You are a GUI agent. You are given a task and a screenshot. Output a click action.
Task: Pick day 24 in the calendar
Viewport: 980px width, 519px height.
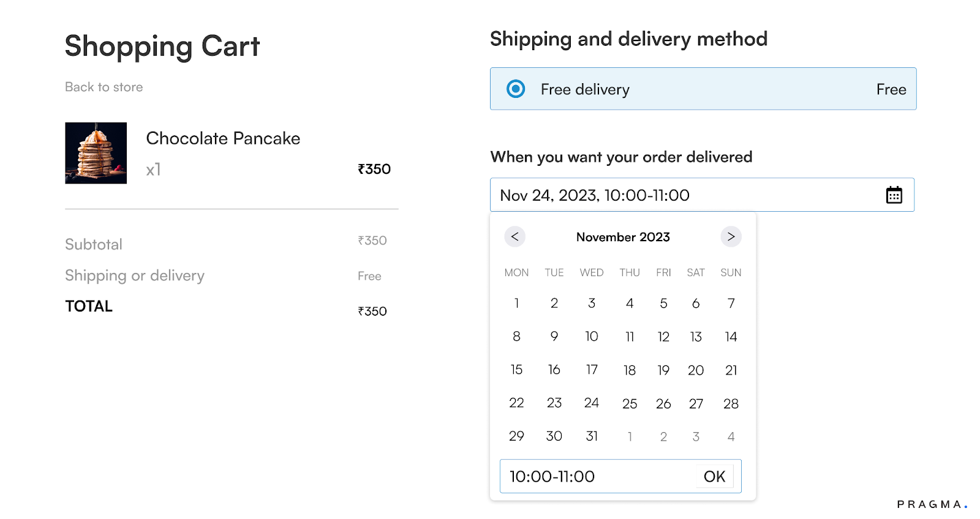click(591, 403)
